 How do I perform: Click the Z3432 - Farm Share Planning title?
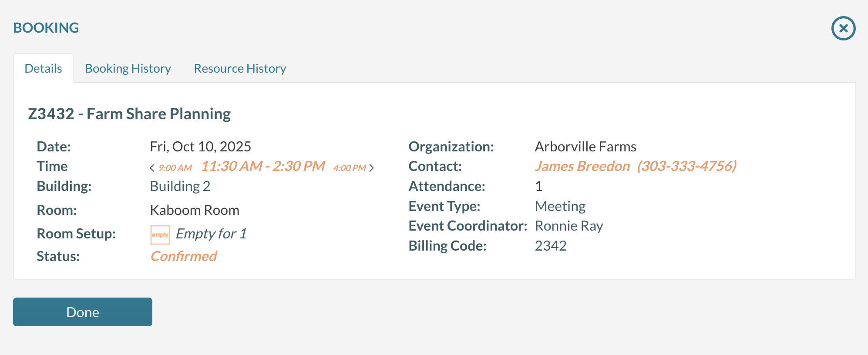129,114
